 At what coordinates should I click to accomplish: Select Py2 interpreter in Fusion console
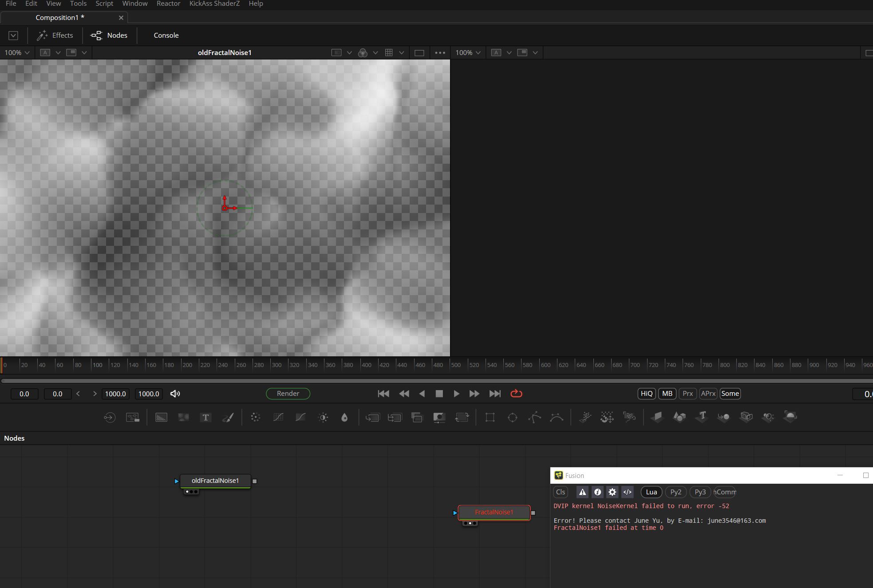tap(675, 492)
